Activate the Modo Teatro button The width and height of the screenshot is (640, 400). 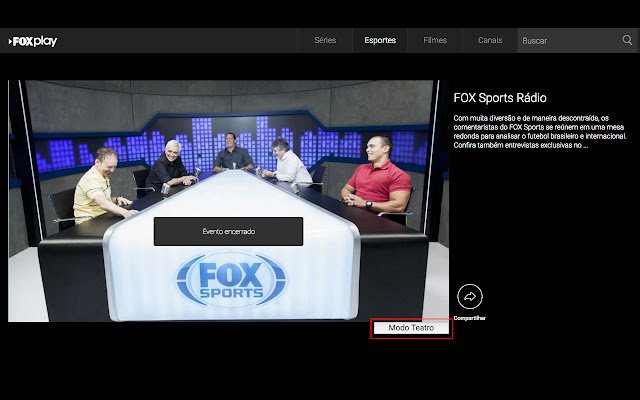click(x=411, y=328)
